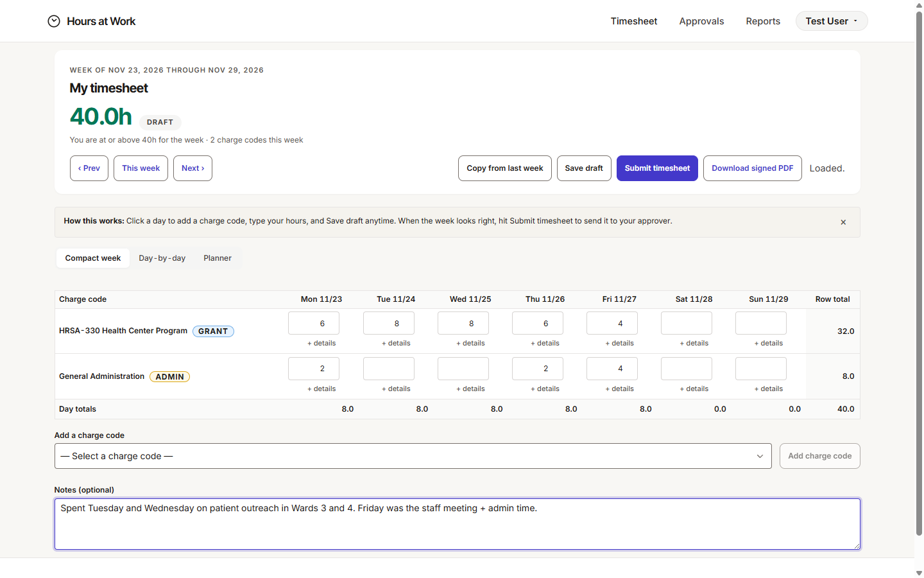Image resolution: width=924 pixels, height=578 pixels.
Task: Click the 40.0h weekly total
Action: 101,117
